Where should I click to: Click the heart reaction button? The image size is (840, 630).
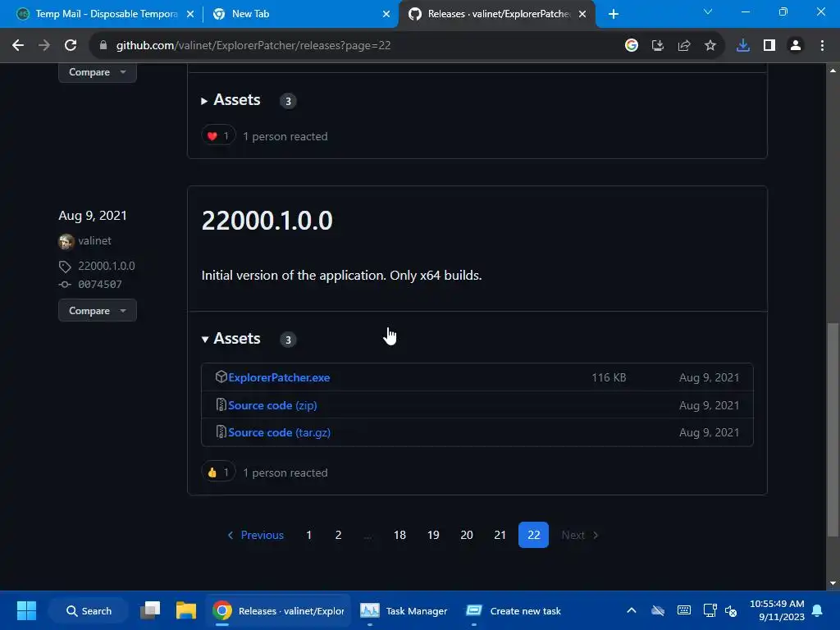(x=218, y=136)
